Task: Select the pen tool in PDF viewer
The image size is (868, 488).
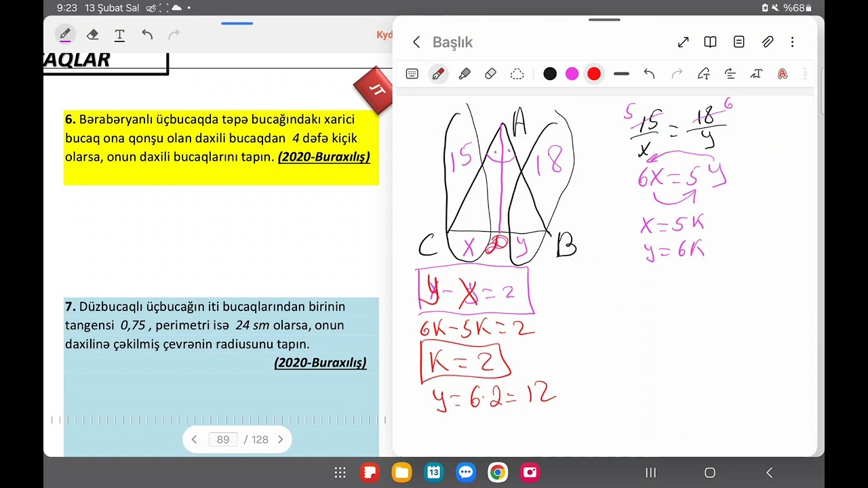Action: (65, 35)
